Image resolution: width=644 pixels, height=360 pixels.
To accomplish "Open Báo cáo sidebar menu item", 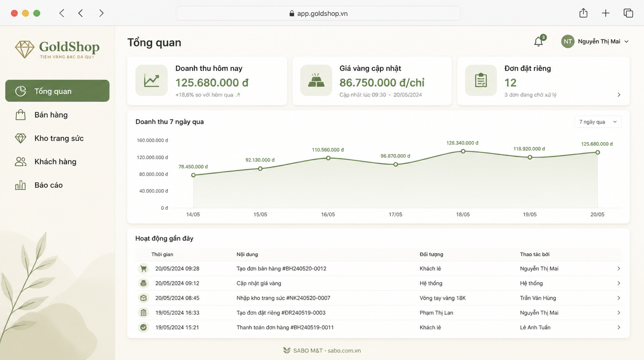I will click(57, 185).
